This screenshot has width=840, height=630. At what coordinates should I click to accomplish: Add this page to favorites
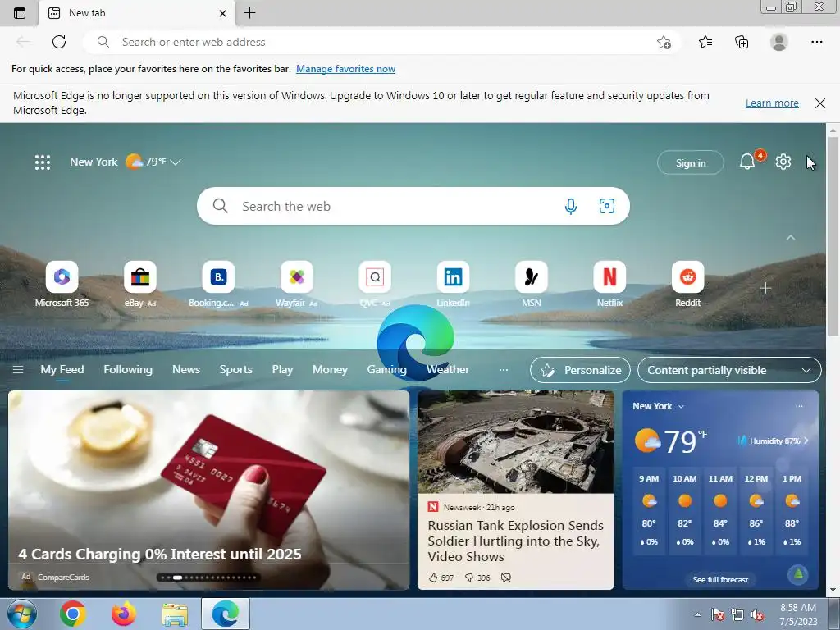pos(664,43)
